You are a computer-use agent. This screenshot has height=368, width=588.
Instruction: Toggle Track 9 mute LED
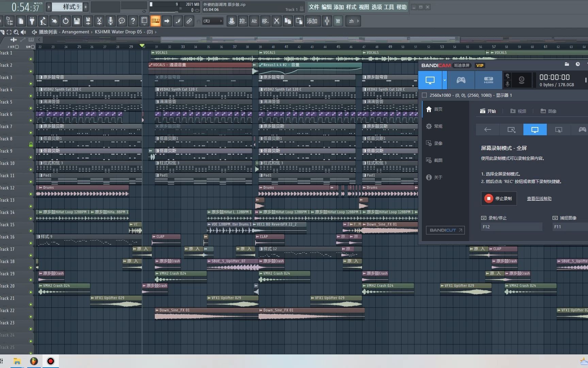(31, 157)
